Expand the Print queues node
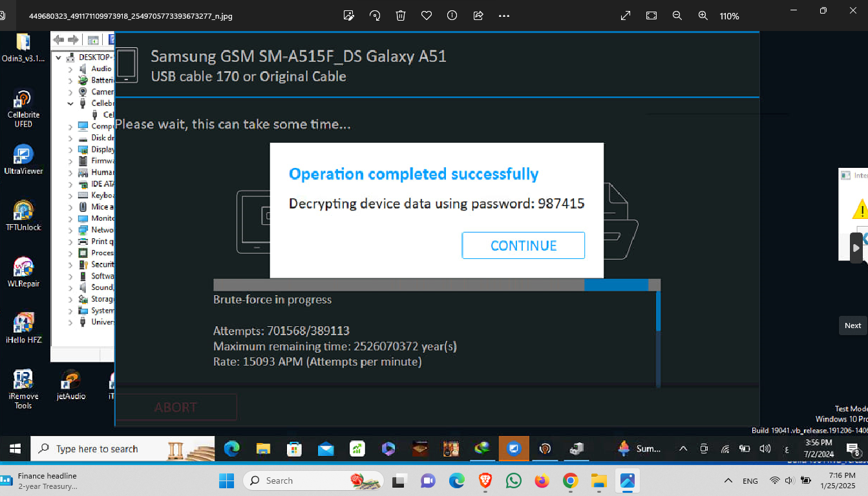This screenshot has height=496, width=868. 70,242
